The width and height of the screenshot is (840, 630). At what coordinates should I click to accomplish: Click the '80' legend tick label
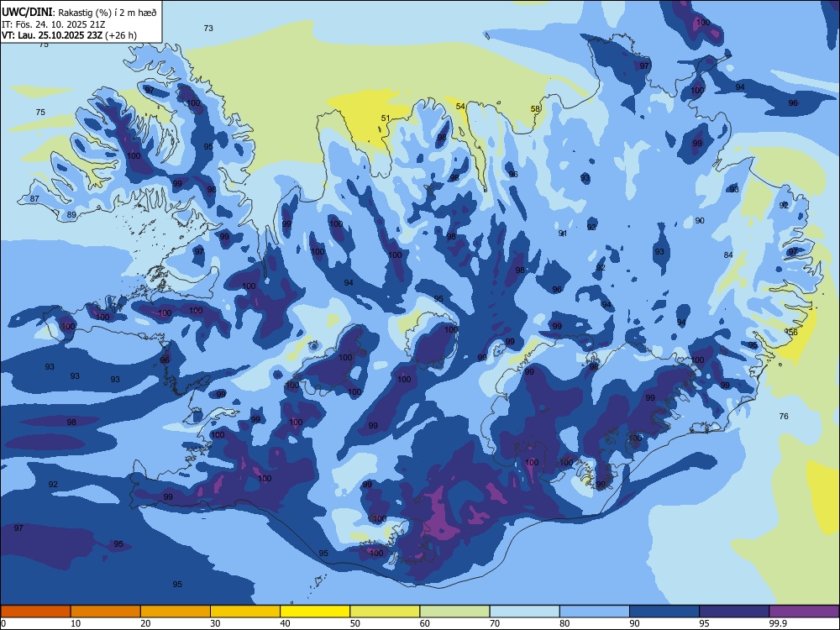tap(564, 623)
